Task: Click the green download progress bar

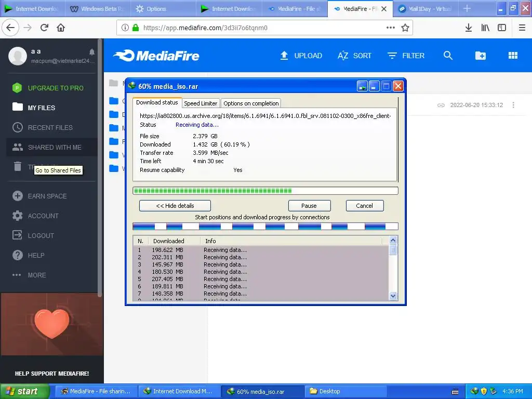Action: point(265,191)
